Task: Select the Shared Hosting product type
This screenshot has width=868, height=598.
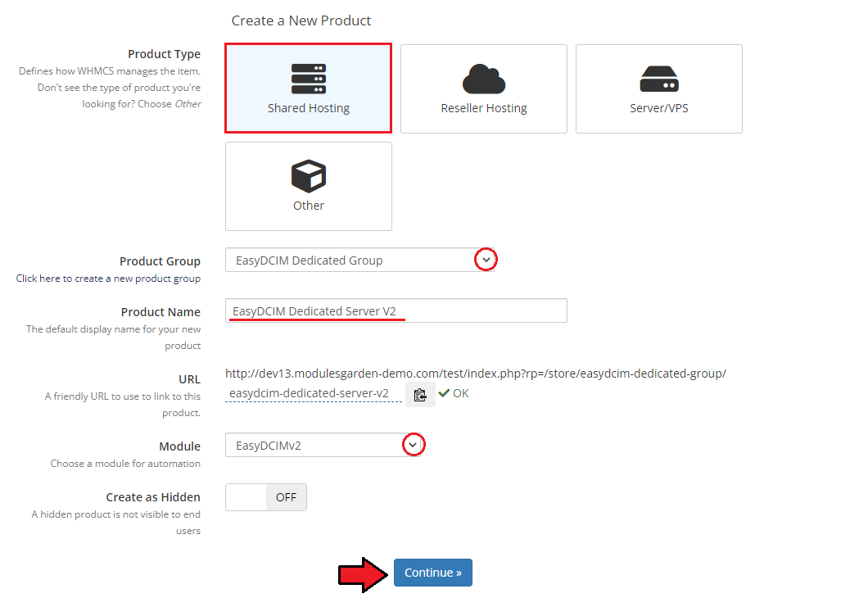Action: coord(309,88)
